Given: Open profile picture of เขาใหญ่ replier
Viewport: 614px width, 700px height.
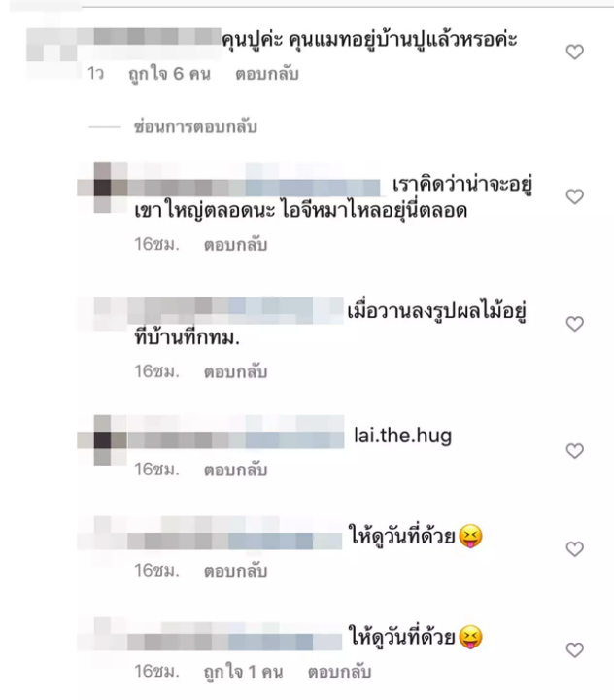Looking at the screenshot, I should 103,188.
